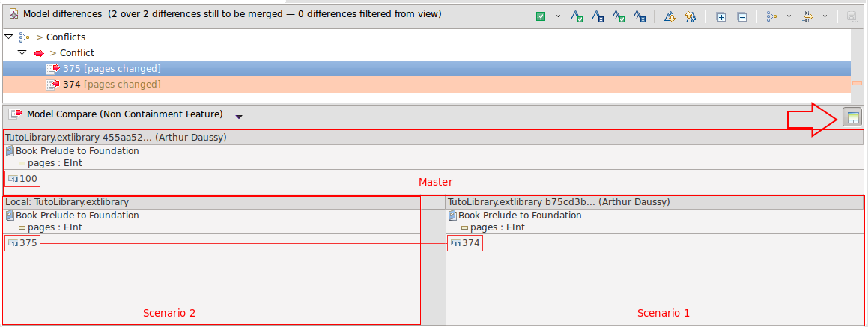Accept the single selected change

pos(577,16)
